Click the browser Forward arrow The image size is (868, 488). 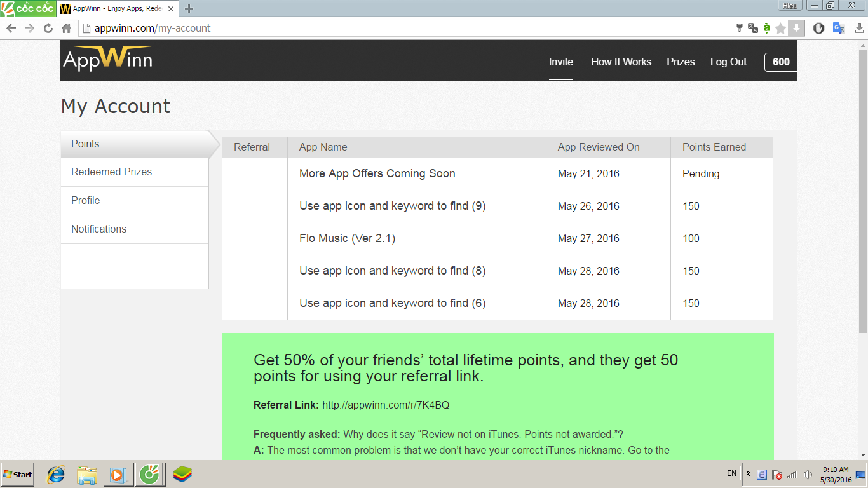click(29, 28)
